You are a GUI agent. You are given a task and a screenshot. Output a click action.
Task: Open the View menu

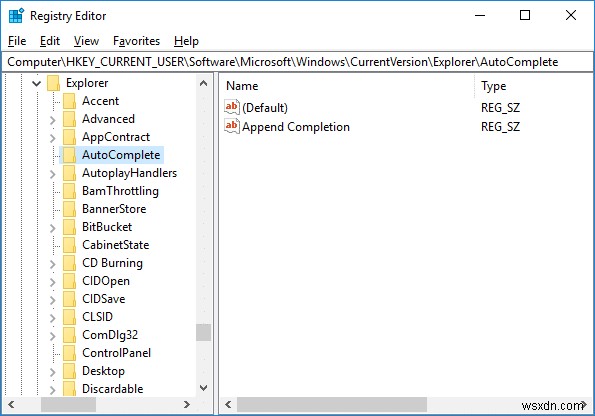coord(86,41)
